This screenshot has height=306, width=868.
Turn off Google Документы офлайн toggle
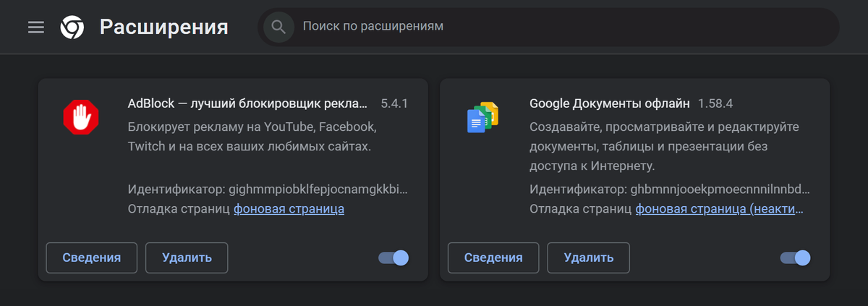point(796,258)
